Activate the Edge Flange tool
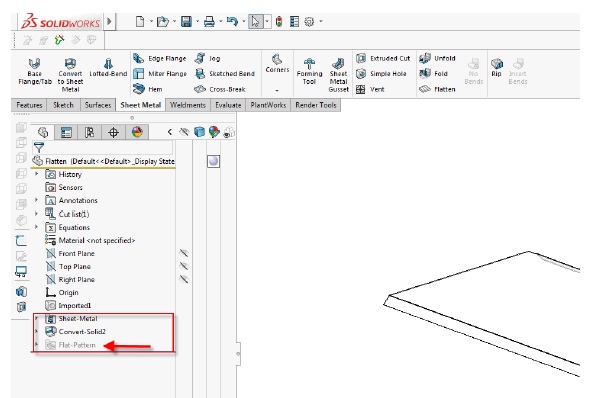The image size is (589, 398). click(160, 58)
